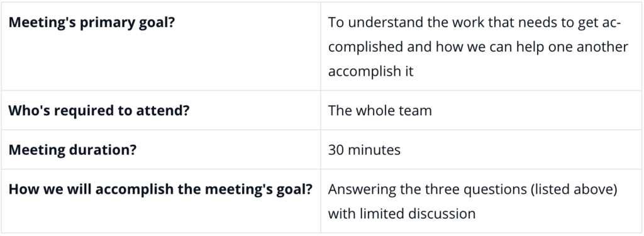Select the "Who's required to attend?" cell

[x=160, y=110]
